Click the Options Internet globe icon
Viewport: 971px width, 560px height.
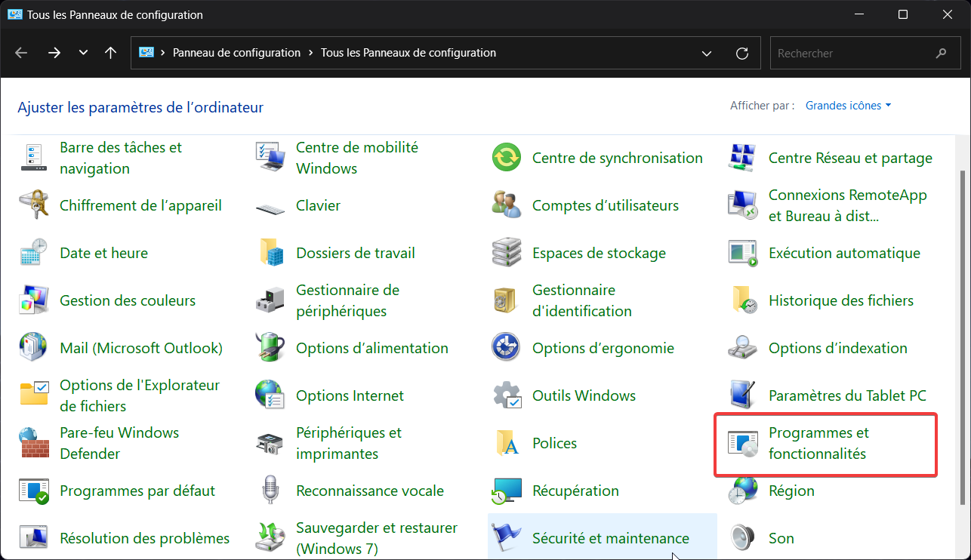click(x=270, y=395)
